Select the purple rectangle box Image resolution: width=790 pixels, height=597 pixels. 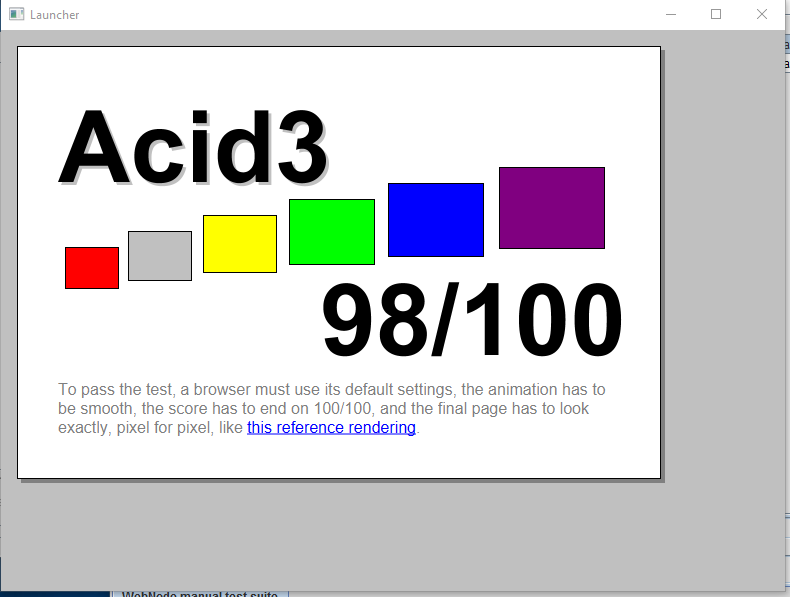(552, 208)
